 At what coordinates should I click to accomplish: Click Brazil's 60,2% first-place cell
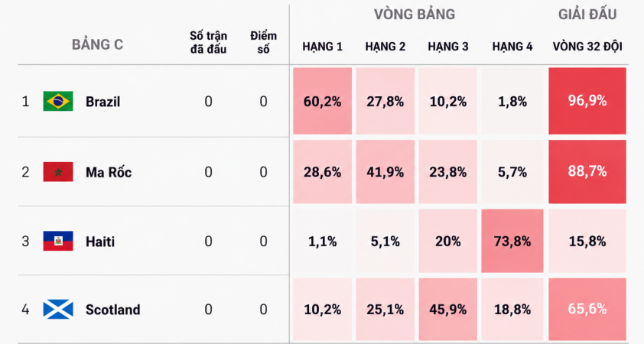coord(323,101)
